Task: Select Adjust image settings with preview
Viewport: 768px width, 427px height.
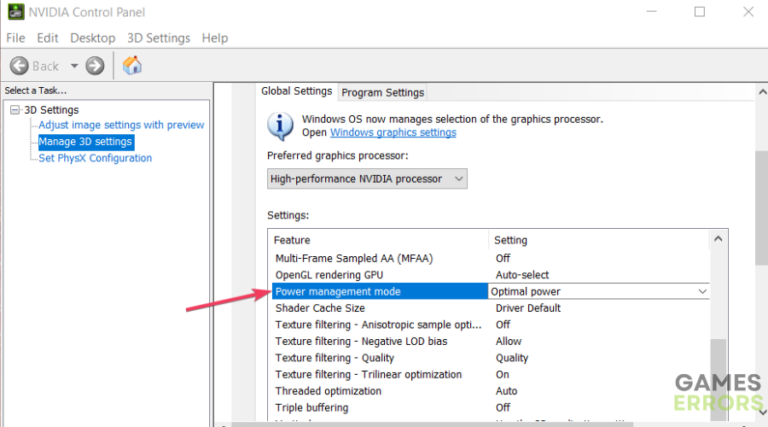Action: (x=121, y=125)
